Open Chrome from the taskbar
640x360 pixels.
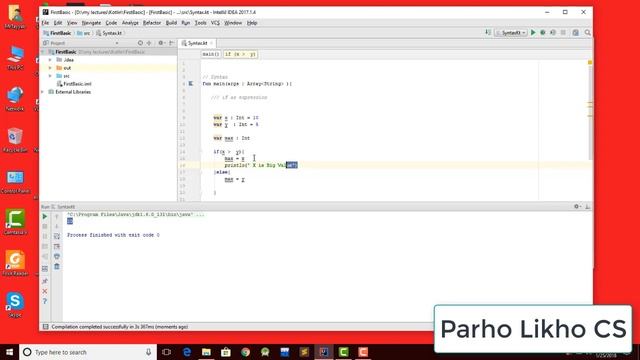tap(245, 352)
